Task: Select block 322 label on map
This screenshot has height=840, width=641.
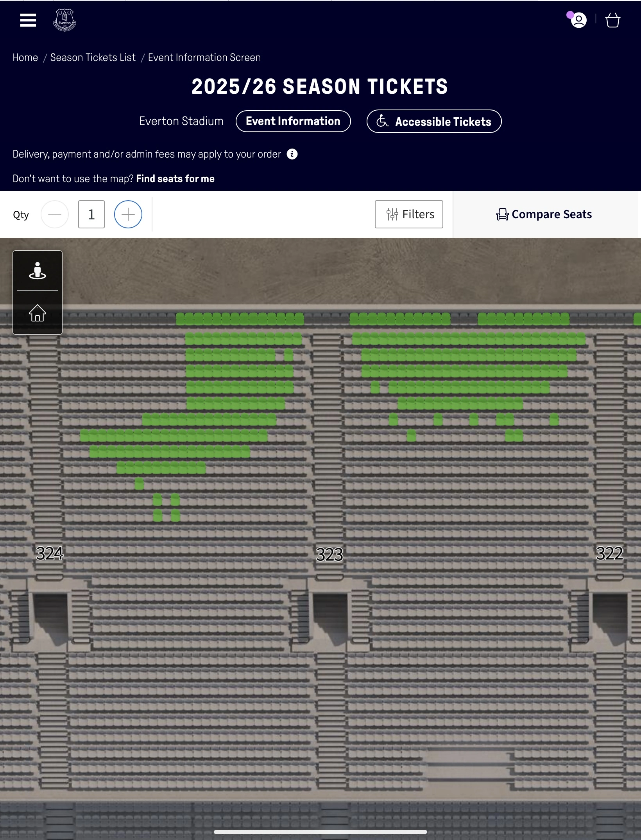Action: (x=609, y=553)
